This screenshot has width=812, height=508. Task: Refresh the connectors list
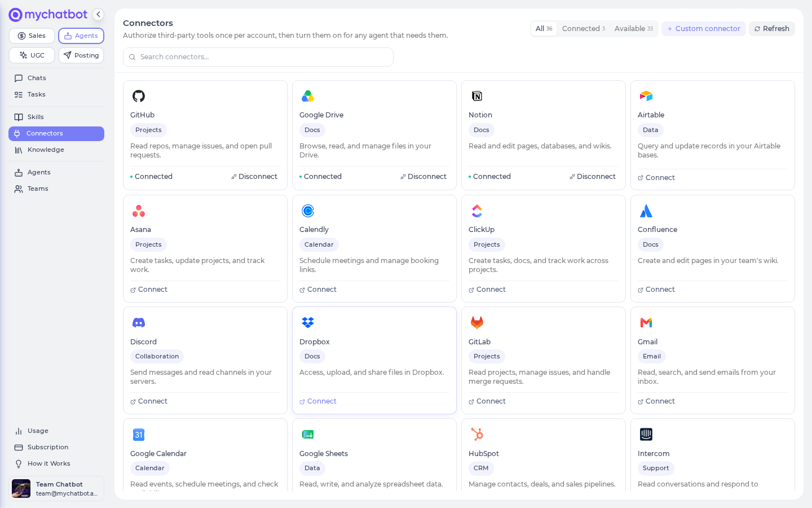(772, 29)
